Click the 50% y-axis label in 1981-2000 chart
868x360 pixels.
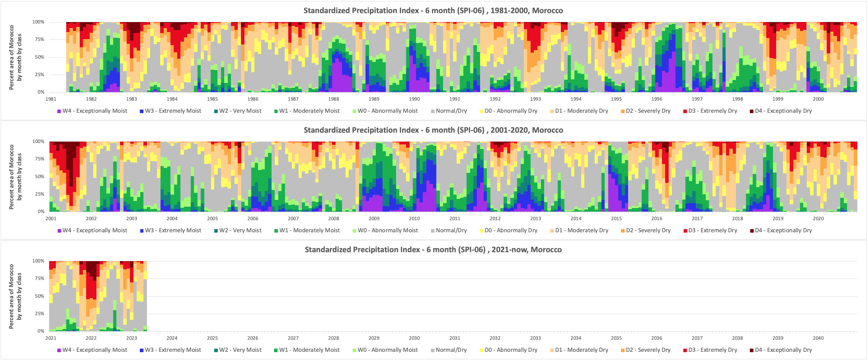(40, 57)
